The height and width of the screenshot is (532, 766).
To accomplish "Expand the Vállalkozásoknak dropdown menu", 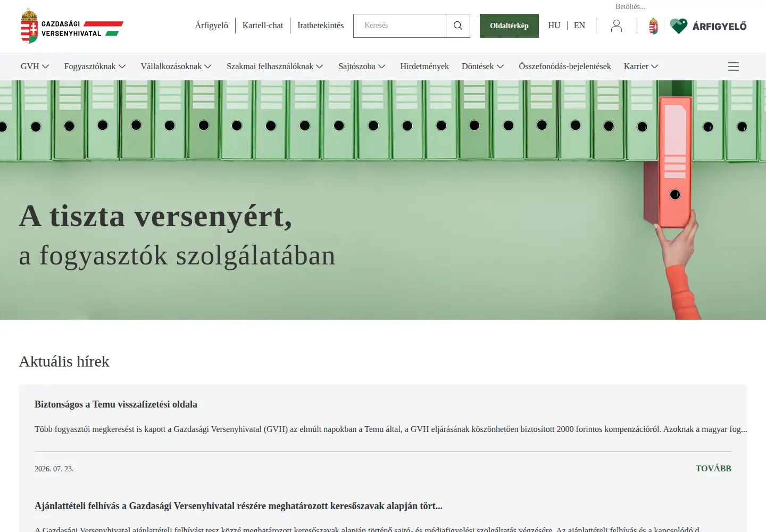I will [x=176, y=66].
